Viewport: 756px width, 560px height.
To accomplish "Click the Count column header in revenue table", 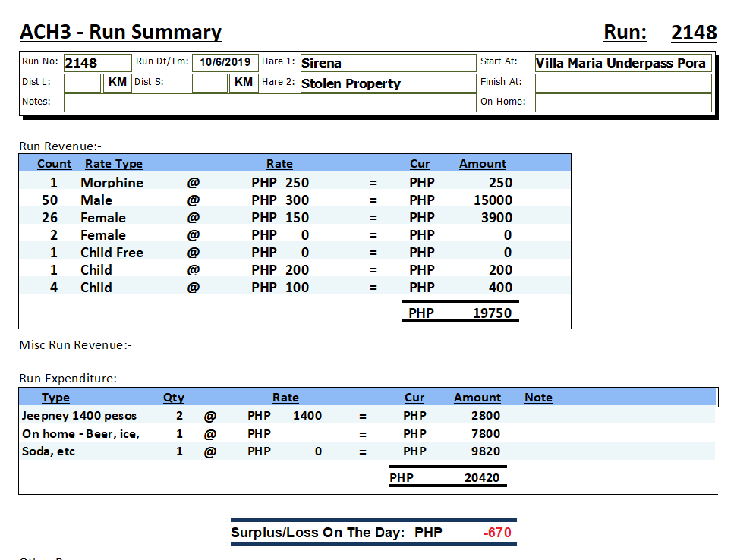I will tap(54, 164).
